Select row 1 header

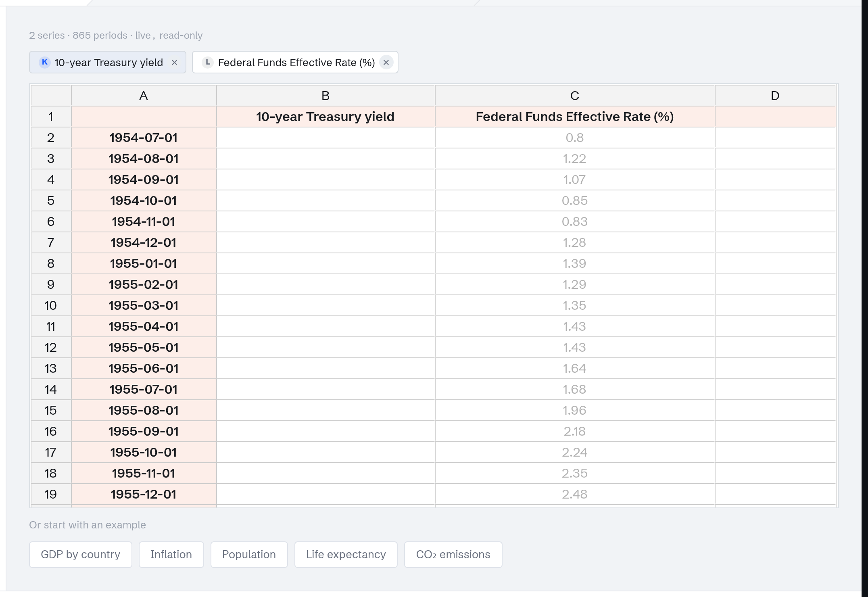(51, 117)
